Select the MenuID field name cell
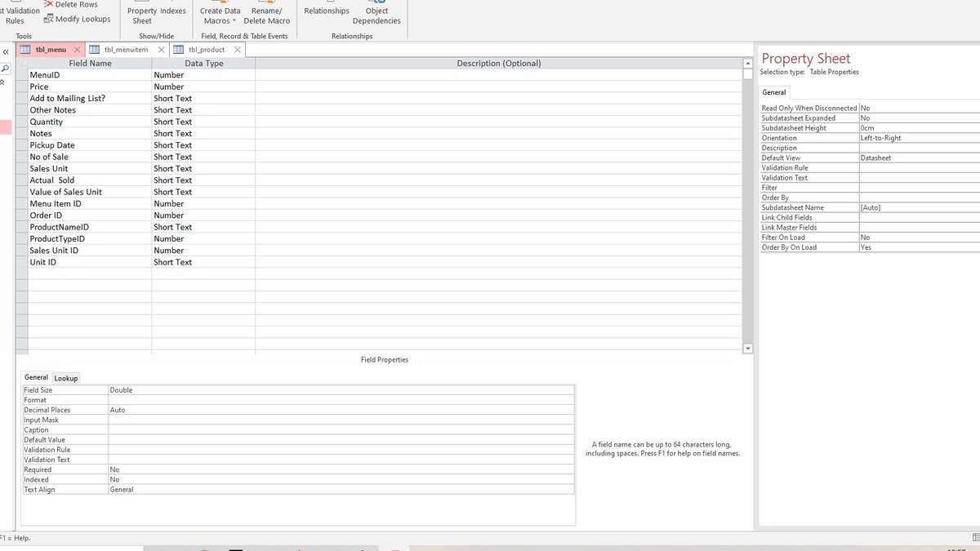Screen dimensions: 980x551 [90, 75]
